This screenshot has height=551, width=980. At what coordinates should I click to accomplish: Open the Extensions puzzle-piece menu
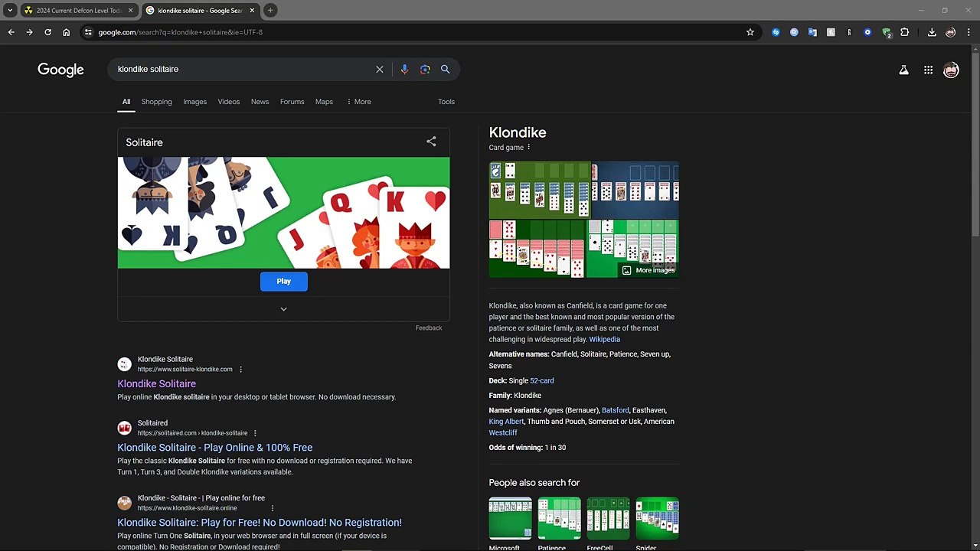pyautogui.click(x=905, y=32)
